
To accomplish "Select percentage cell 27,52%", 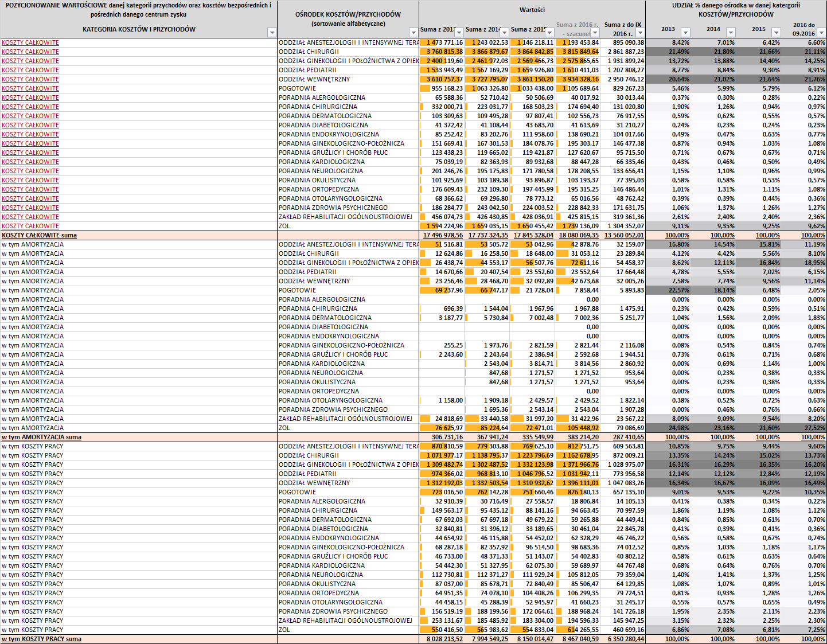I will [x=804, y=428].
